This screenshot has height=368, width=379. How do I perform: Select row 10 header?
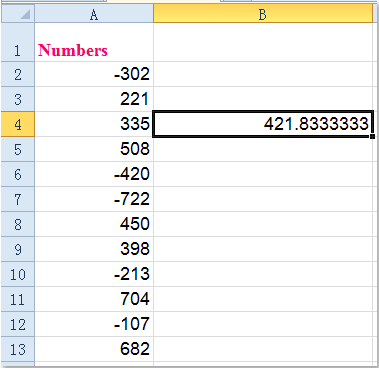pyautogui.click(x=17, y=274)
